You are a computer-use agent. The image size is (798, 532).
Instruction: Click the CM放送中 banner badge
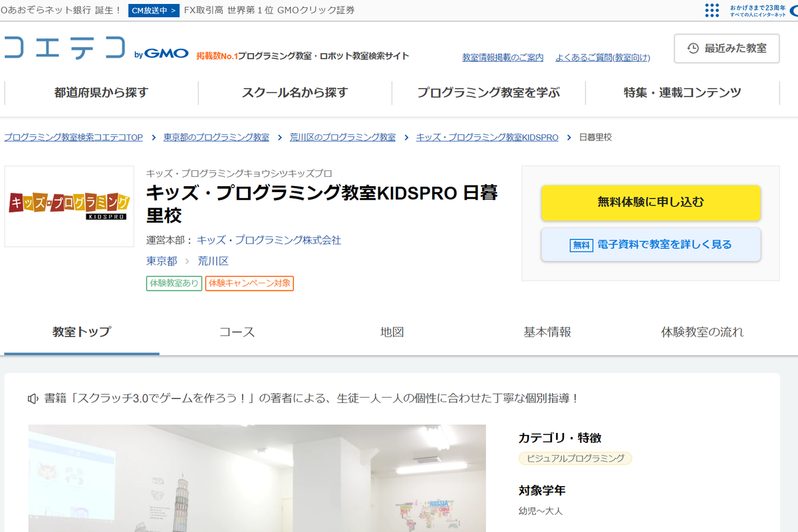pos(154,10)
